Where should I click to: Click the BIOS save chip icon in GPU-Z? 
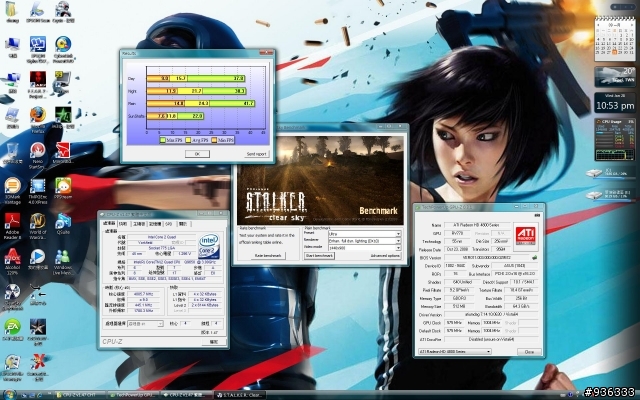pos(535,258)
